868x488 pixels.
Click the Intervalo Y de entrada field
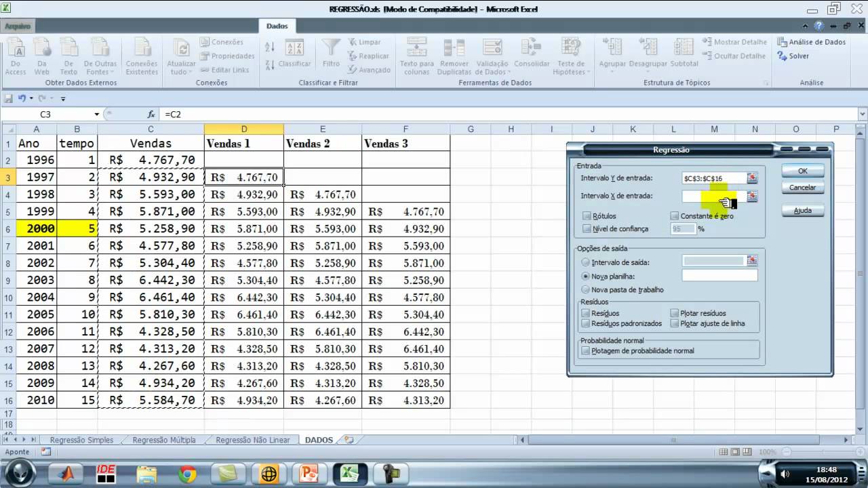(x=714, y=178)
